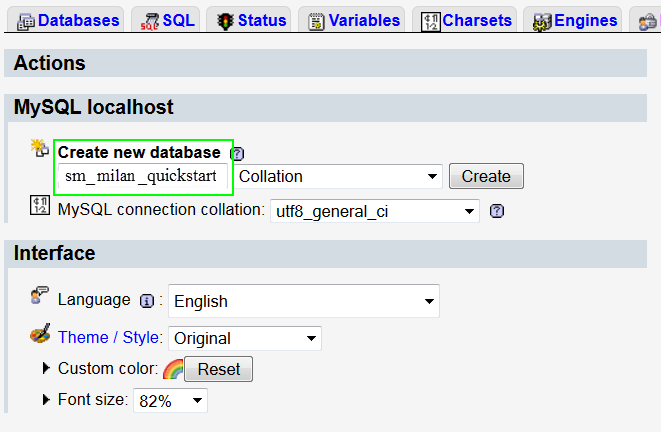661x432 pixels.
Task: Reset the custom color
Action: [x=218, y=369]
